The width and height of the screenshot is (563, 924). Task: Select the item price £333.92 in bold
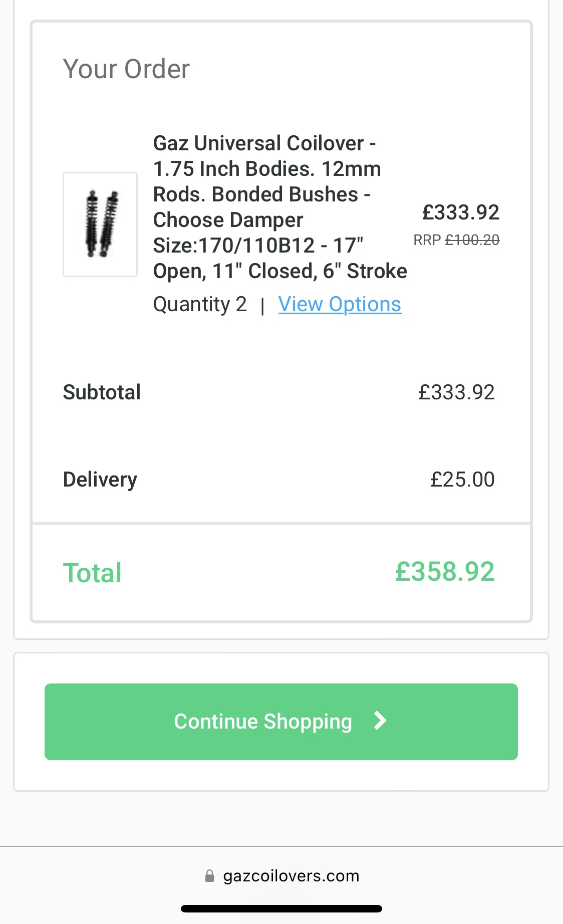[x=460, y=212]
